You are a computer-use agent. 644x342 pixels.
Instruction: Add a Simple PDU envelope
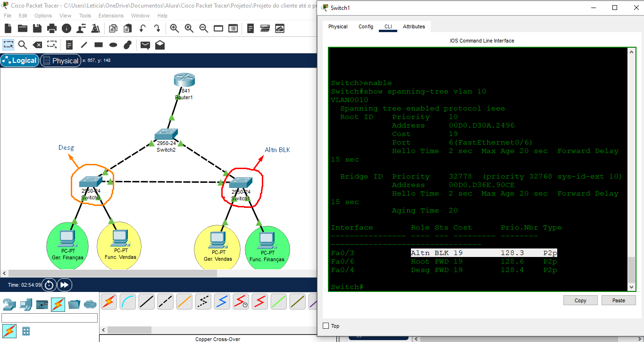pos(145,45)
